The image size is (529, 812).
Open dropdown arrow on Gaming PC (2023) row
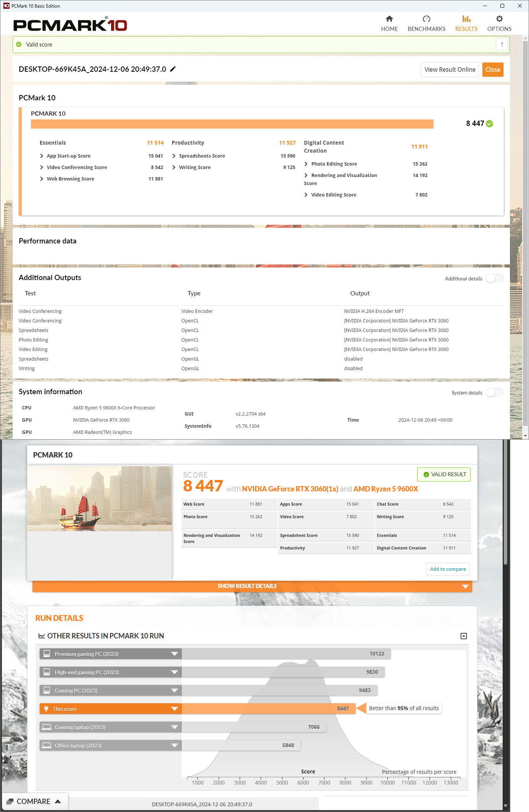point(174,690)
